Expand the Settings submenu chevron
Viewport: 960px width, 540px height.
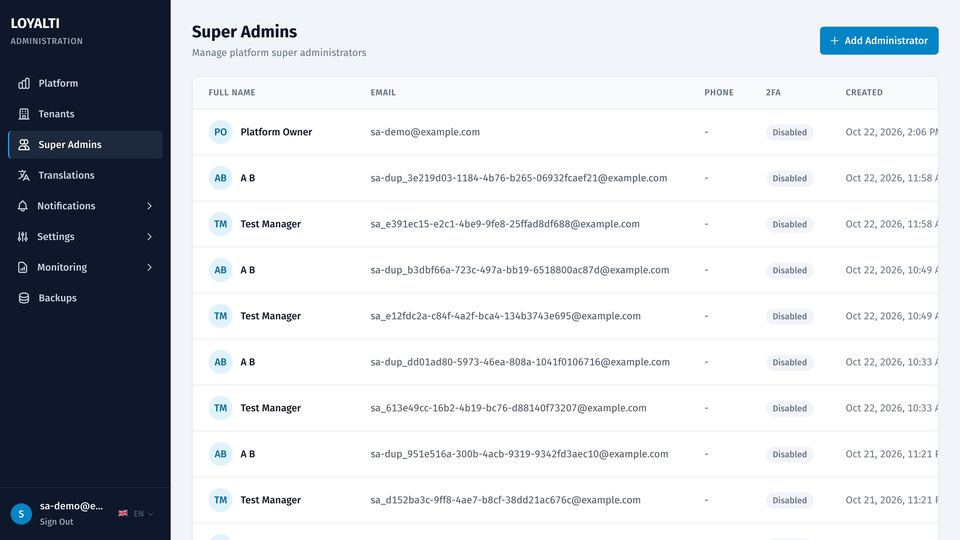coord(149,236)
